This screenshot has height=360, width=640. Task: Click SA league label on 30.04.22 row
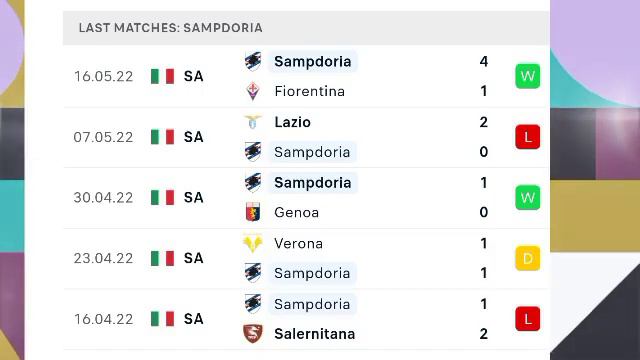click(193, 198)
